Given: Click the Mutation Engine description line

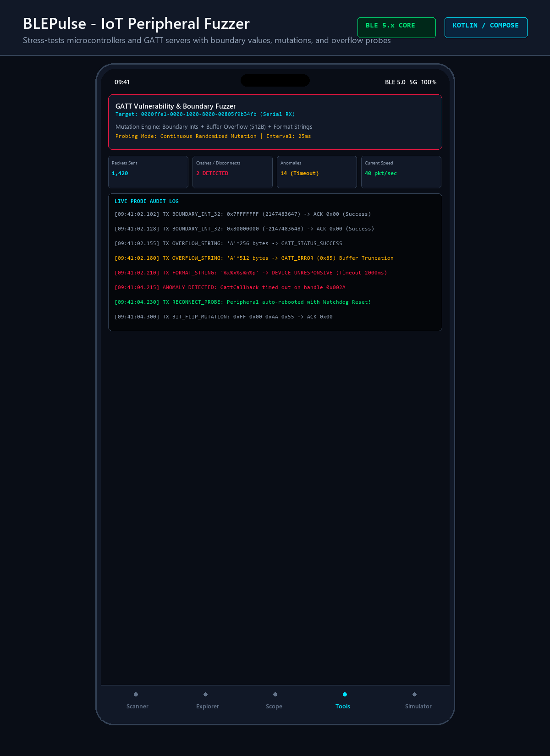Looking at the screenshot, I should click(x=214, y=127).
